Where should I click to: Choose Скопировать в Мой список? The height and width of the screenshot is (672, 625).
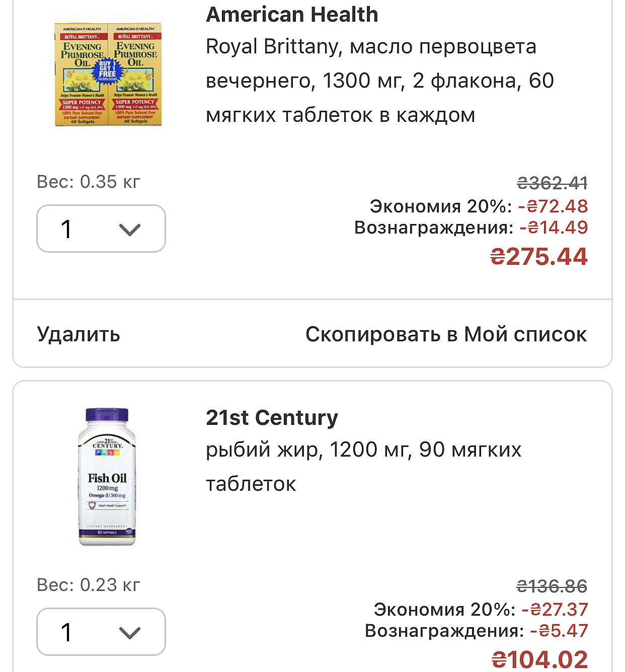[x=446, y=334]
